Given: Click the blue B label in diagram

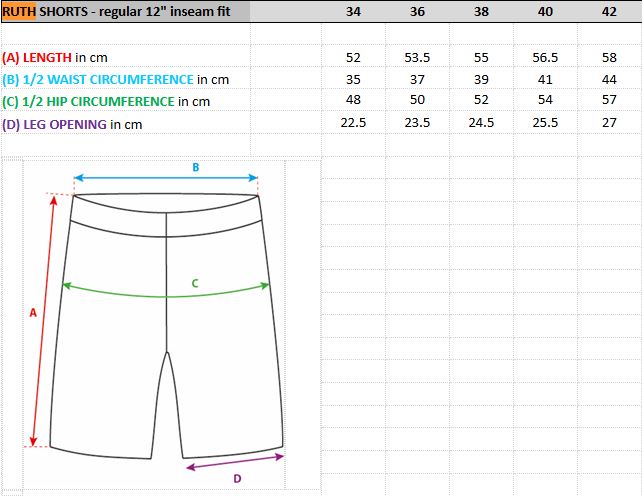Looking at the screenshot, I should point(196,167).
